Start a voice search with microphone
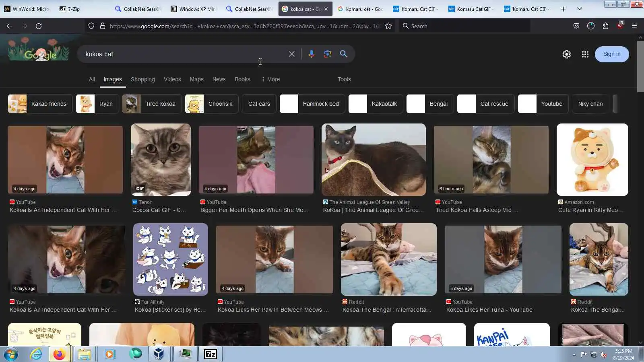 coord(311,54)
